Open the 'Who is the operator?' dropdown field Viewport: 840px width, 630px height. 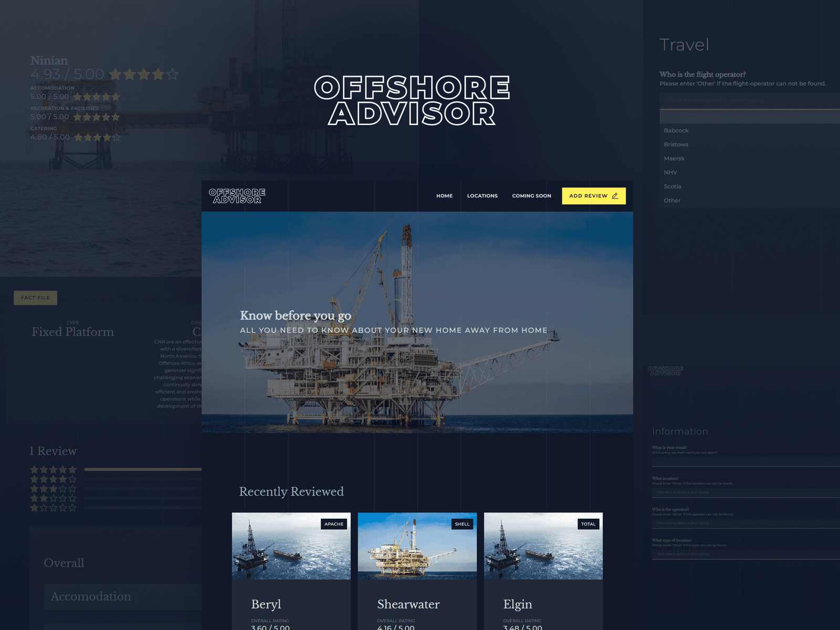(746, 523)
